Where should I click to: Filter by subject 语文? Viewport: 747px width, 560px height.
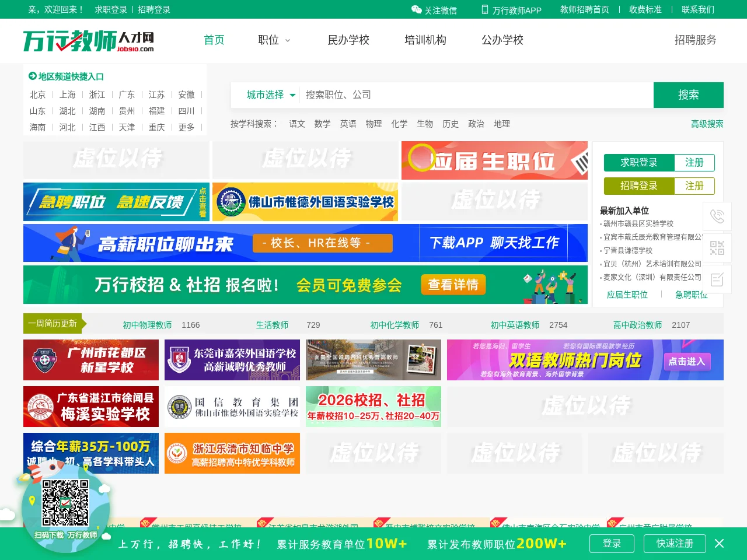tap(297, 124)
